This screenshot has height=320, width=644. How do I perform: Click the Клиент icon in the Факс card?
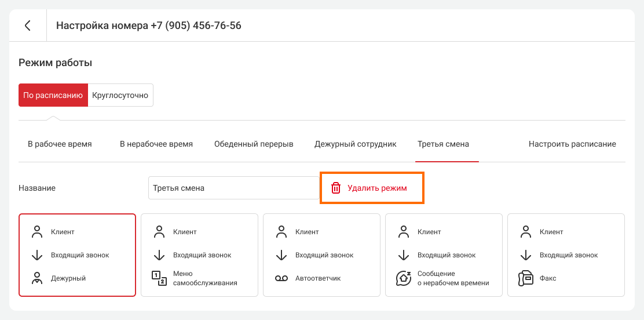tap(526, 232)
